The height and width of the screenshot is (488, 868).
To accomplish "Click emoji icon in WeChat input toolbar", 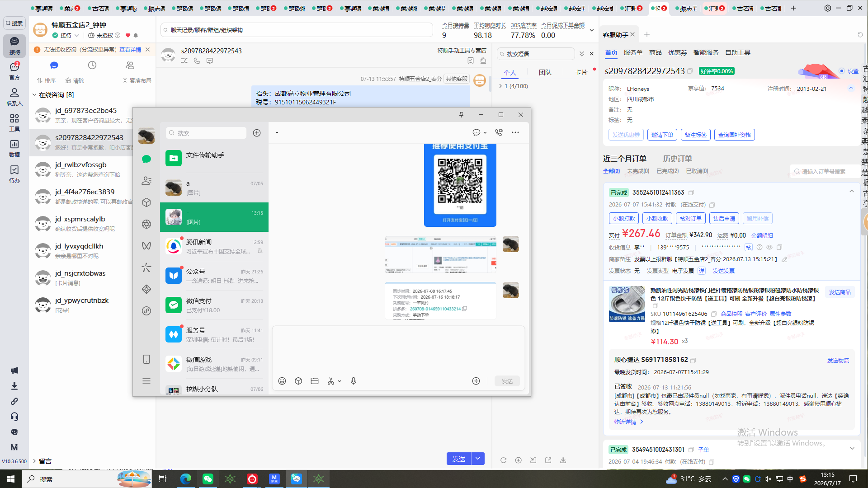I will tap(282, 381).
